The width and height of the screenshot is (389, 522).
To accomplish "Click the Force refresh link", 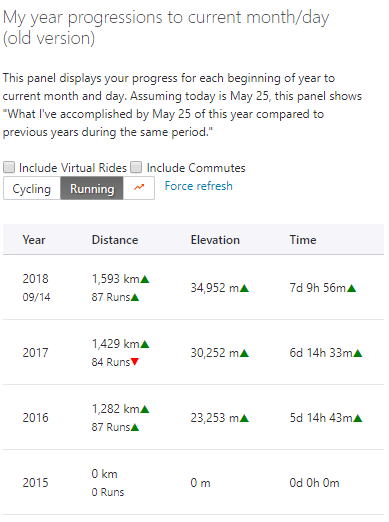I will click(x=199, y=186).
